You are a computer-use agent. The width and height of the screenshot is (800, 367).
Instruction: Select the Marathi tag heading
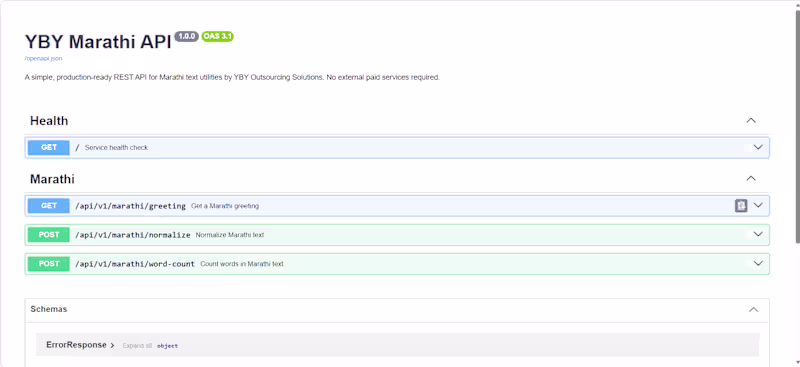(x=52, y=179)
